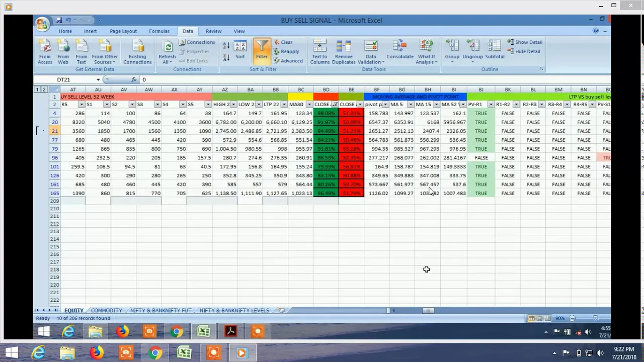
Task: Import data From Web
Action: pos(63,52)
